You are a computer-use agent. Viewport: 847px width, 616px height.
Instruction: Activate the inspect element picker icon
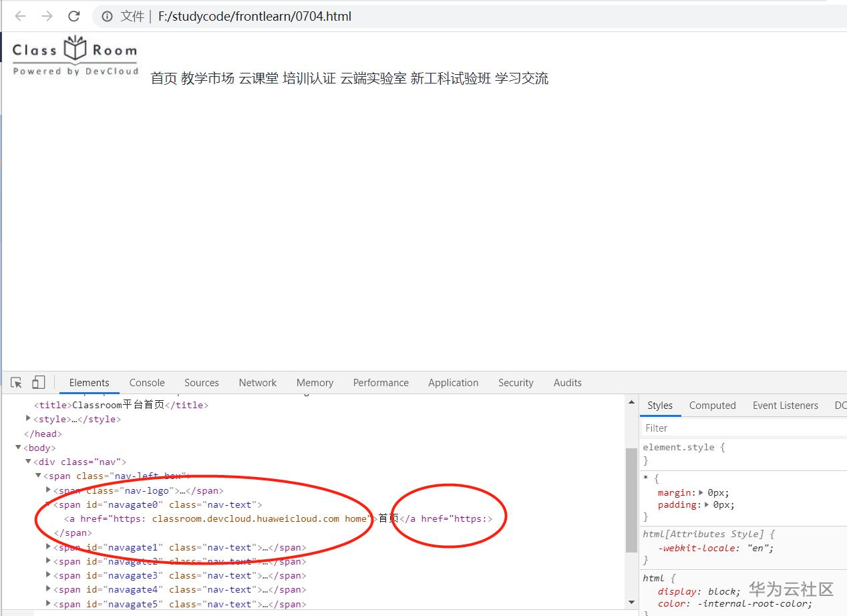[x=17, y=382]
